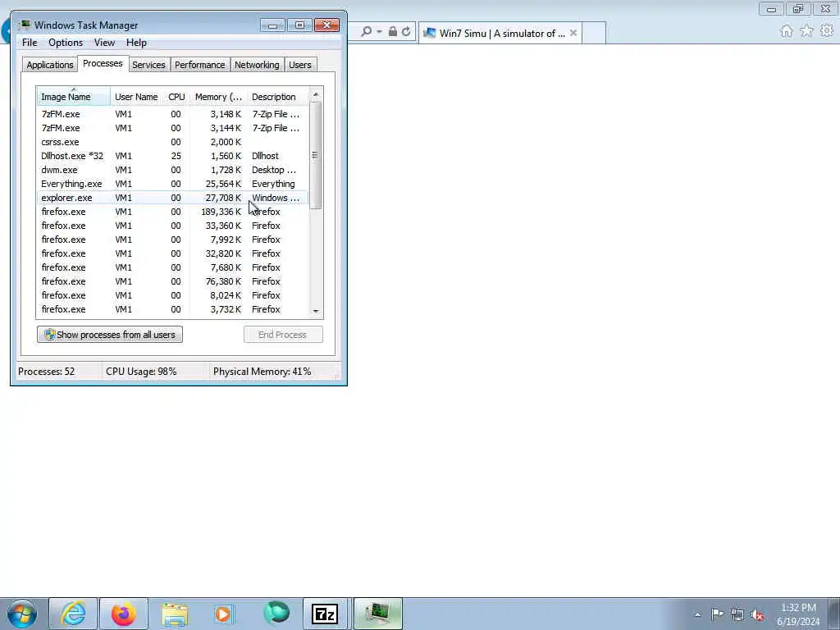Open the View menu in Task Manager

(x=104, y=43)
